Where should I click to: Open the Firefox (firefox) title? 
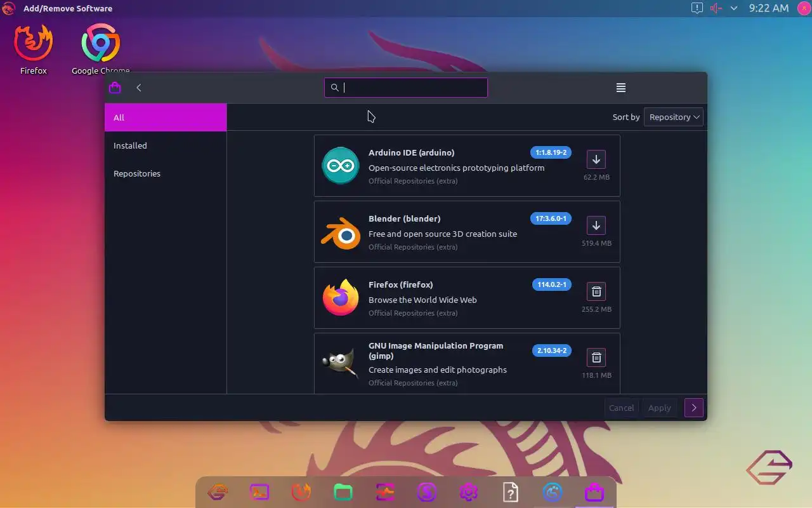(401, 284)
